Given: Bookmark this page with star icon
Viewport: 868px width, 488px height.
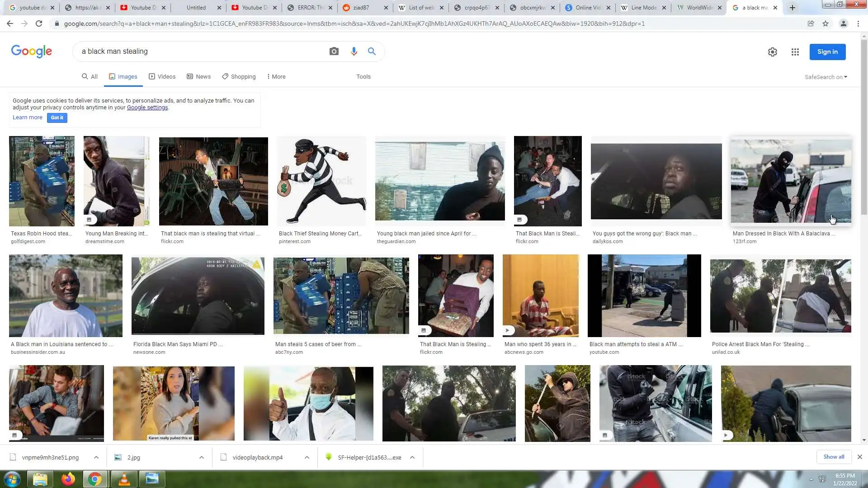Looking at the screenshot, I should click(826, 23).
